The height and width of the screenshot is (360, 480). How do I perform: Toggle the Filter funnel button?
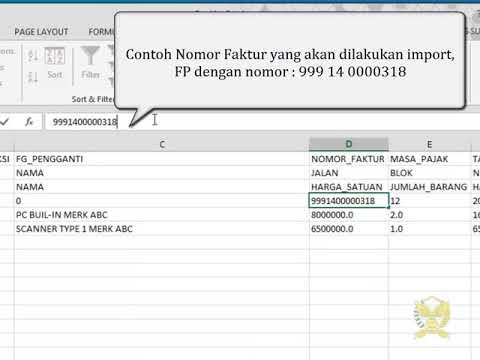click(90, 63)
